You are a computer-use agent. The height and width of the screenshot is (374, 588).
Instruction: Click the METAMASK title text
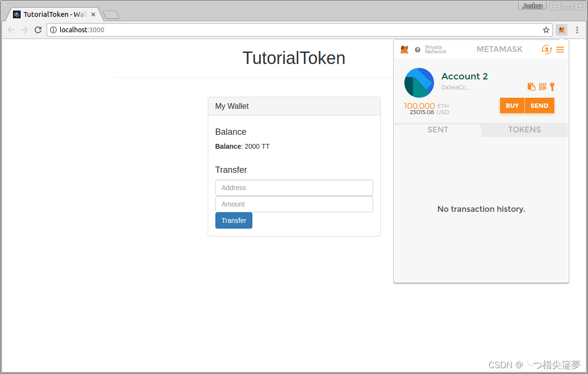tap(500, 49)
